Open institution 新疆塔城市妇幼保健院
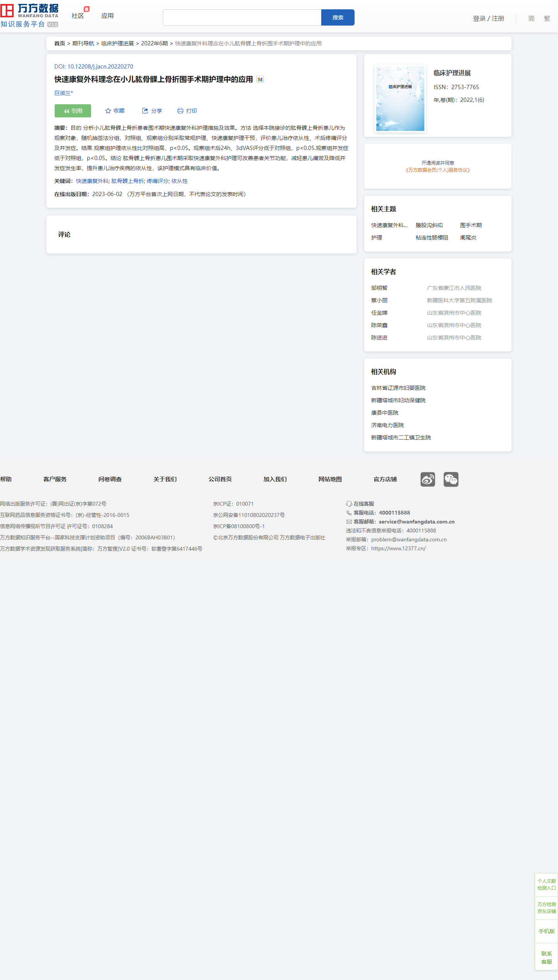This screenshot has height=980, width=558. point(398,400)
